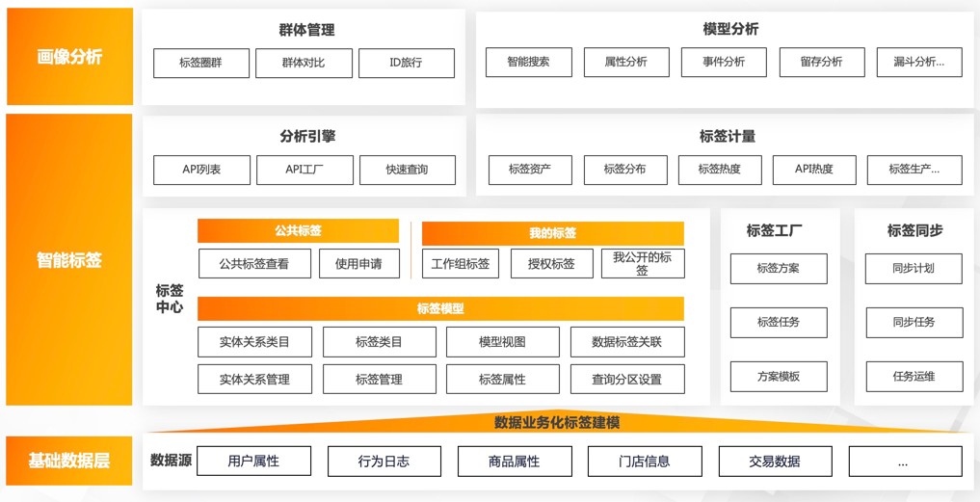Click the 标签热度 box
Image resolution: width=980 pixels, height=502 pixels.
click(720, 170)
